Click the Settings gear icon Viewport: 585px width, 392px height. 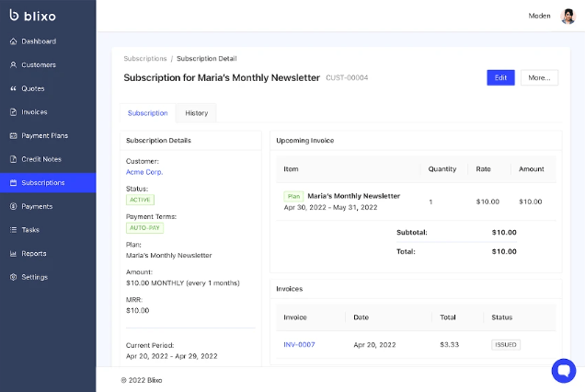click(13, 277)
